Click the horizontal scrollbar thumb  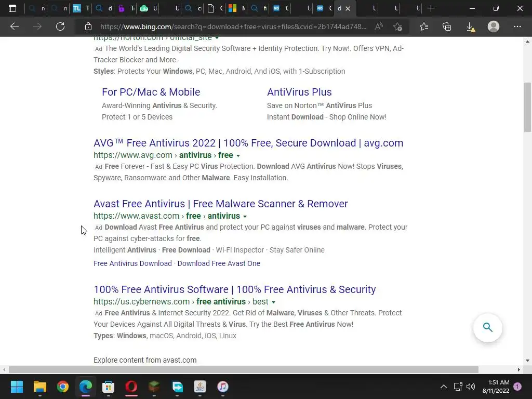(243, 369)
